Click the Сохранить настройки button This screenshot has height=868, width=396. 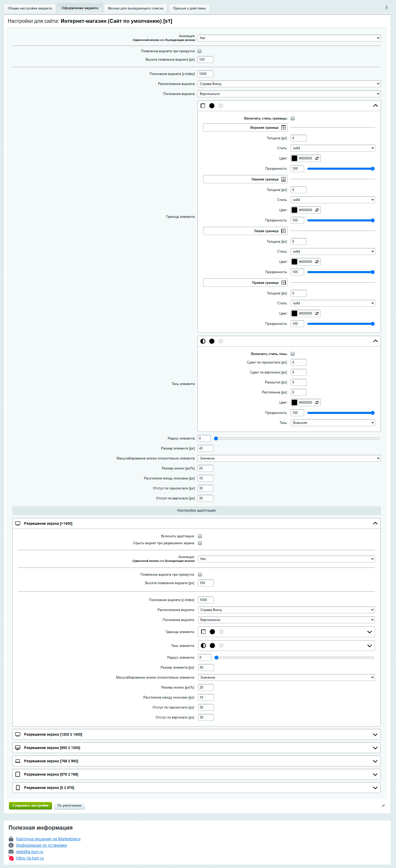[30, 805]
